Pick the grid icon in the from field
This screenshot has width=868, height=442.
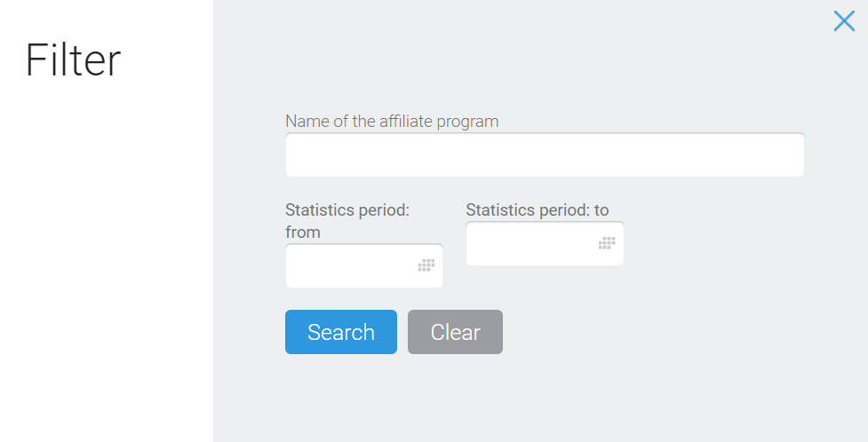point(426,265)
